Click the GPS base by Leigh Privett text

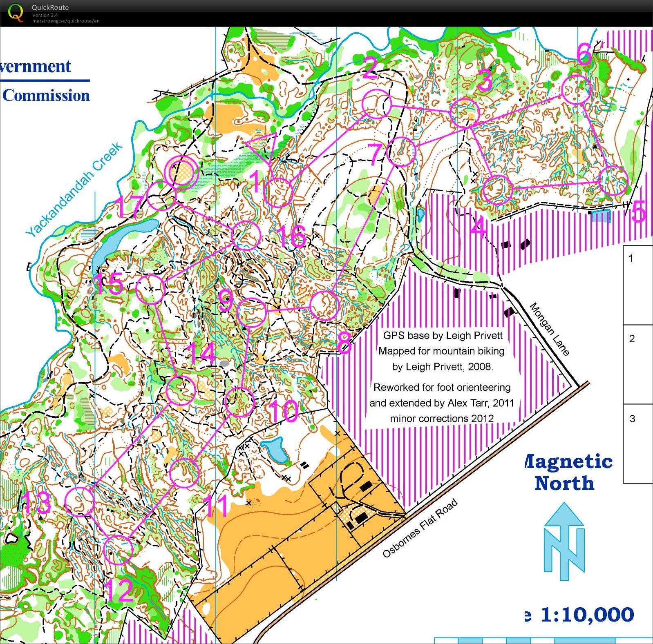tap(443, 336)
